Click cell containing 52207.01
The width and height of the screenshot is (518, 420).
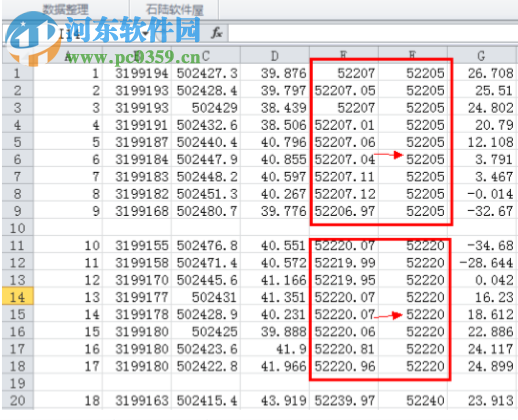point(344,125)
